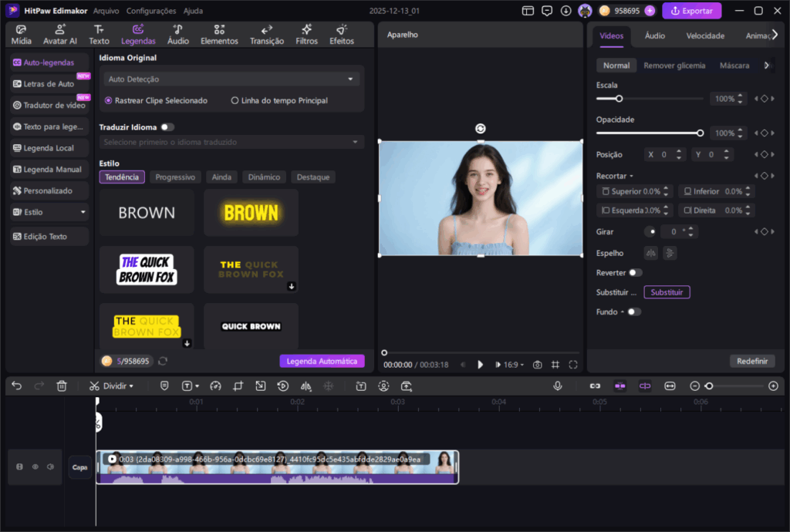Toggle the Reverter switch on
Viewport: 790px width, 532px height.
[635, 273]
